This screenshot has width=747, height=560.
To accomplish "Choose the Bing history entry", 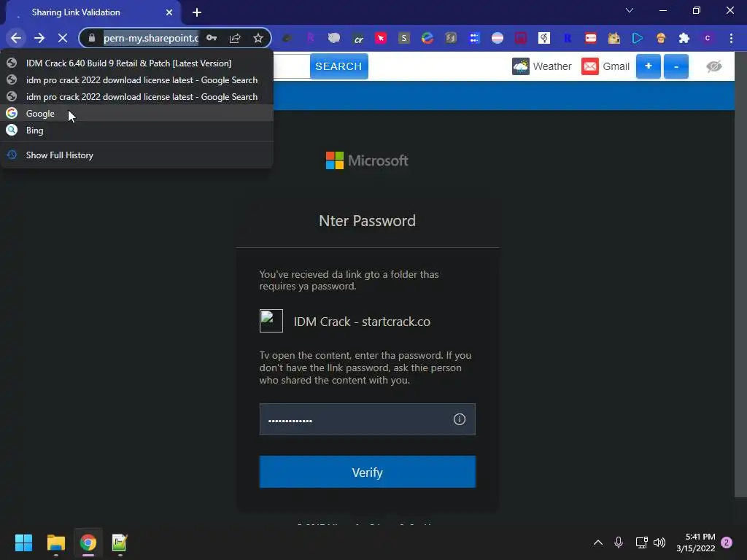I will pos(137,130).
